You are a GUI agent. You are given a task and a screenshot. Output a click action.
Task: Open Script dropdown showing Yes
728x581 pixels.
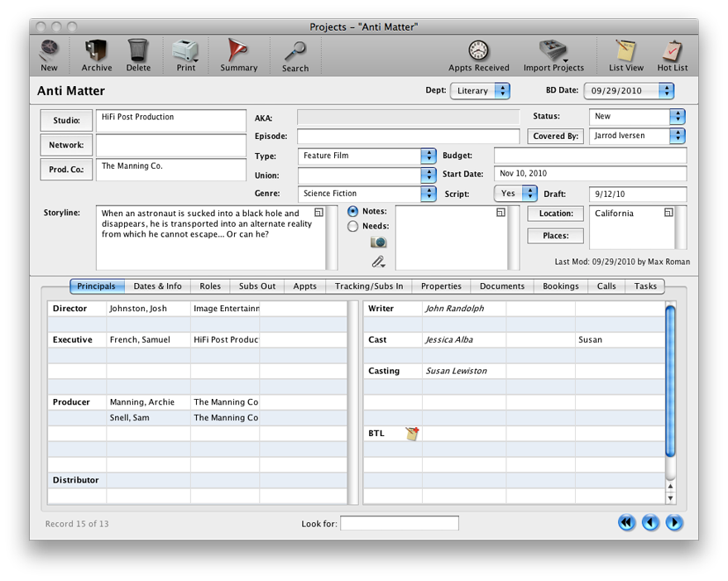coord(515,193)
